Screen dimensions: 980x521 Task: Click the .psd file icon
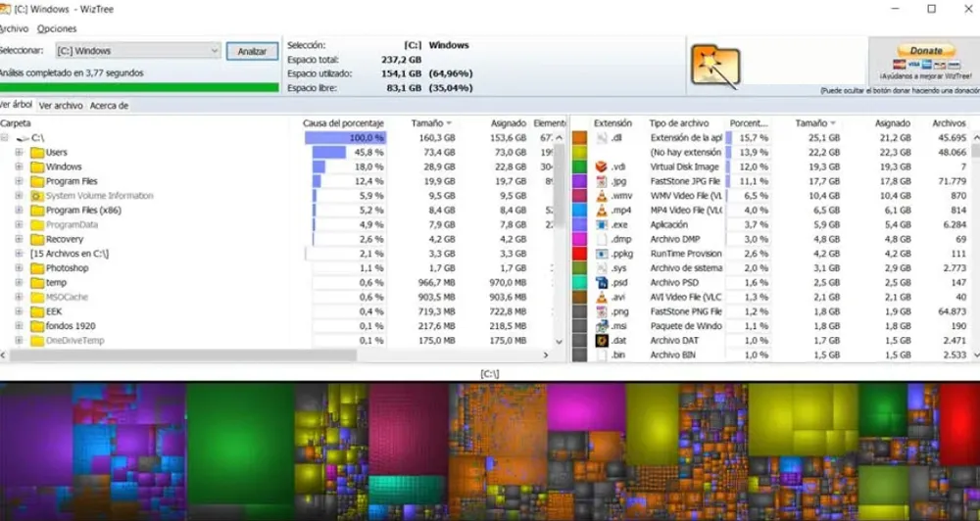(602, 282)
